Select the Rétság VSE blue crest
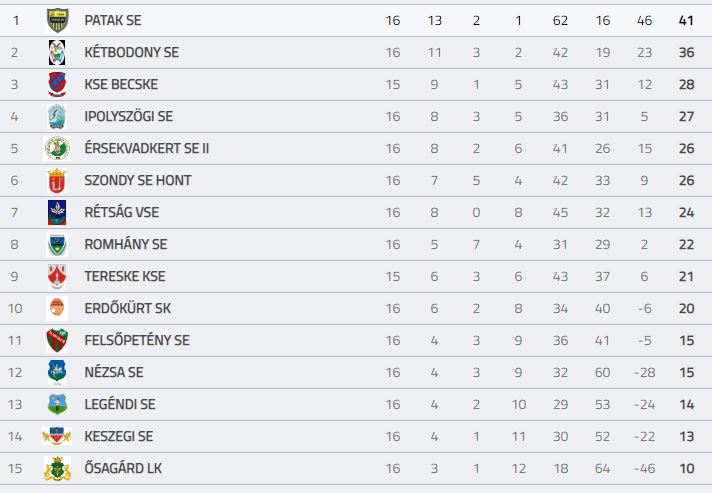This screenshot has width=712, height=493. 57,212
